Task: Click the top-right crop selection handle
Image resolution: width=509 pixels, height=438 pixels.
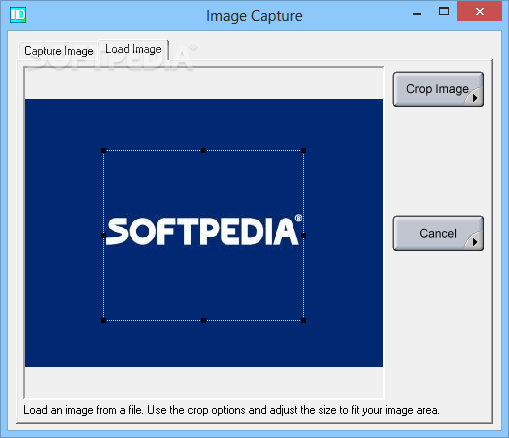Action: tap(303, 151)
